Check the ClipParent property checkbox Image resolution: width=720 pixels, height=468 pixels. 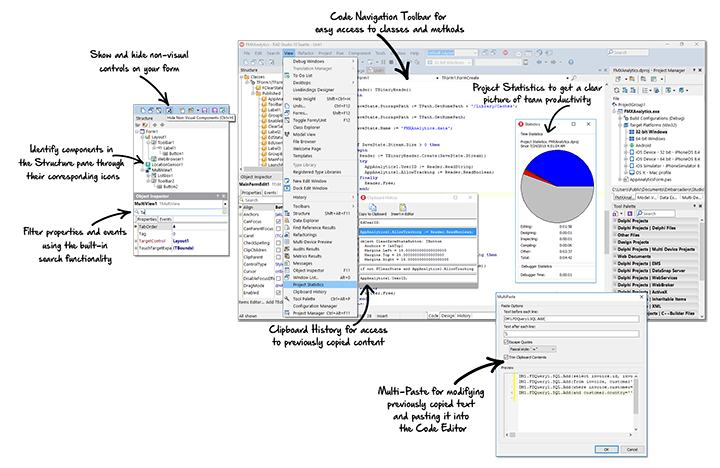[278, 257]
